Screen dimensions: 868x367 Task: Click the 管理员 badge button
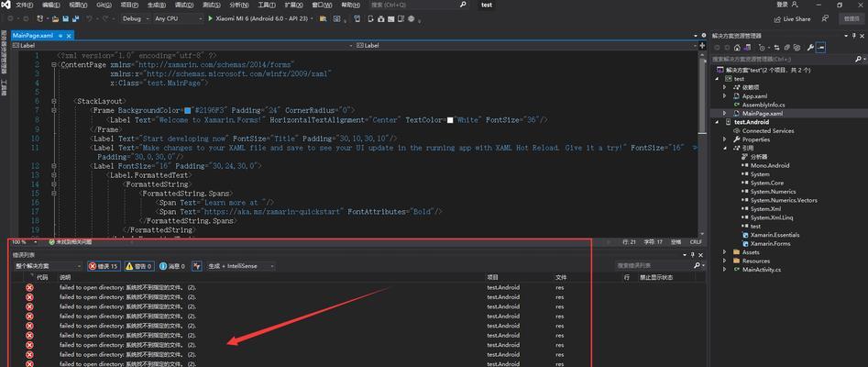pos(852,19)
